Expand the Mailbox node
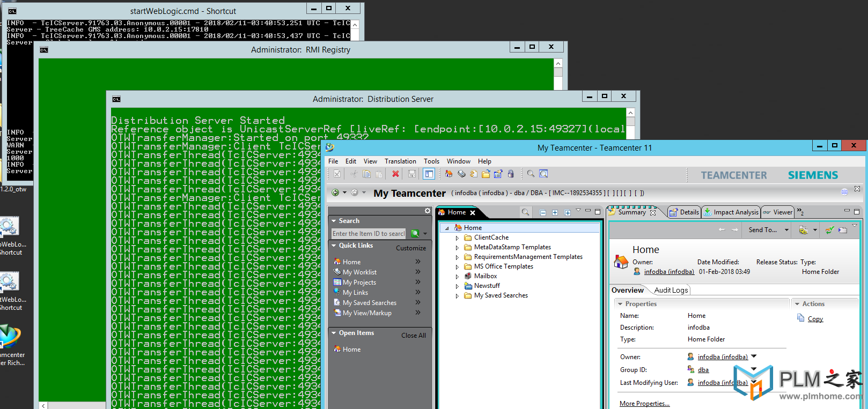 tap(457, 277)
